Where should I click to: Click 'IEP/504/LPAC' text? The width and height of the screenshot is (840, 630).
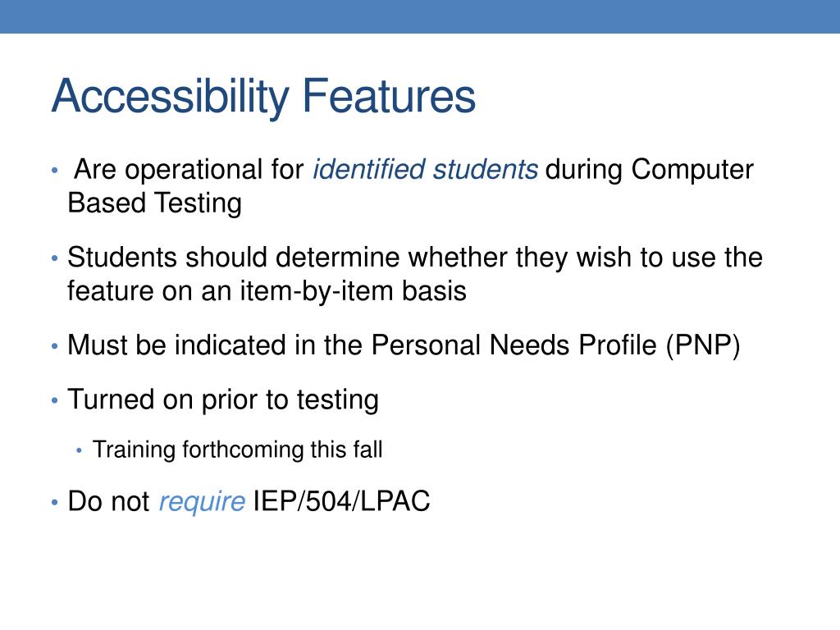coord(341,501)
